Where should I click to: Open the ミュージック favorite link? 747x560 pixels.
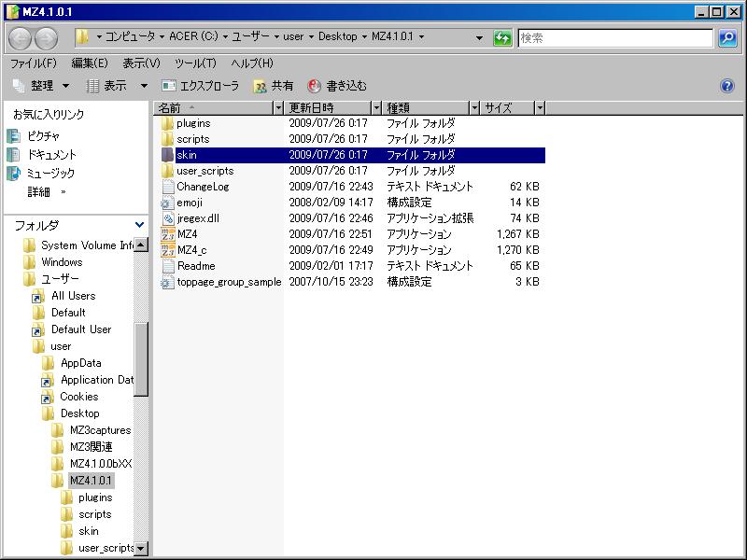click(x=49, y=174)
